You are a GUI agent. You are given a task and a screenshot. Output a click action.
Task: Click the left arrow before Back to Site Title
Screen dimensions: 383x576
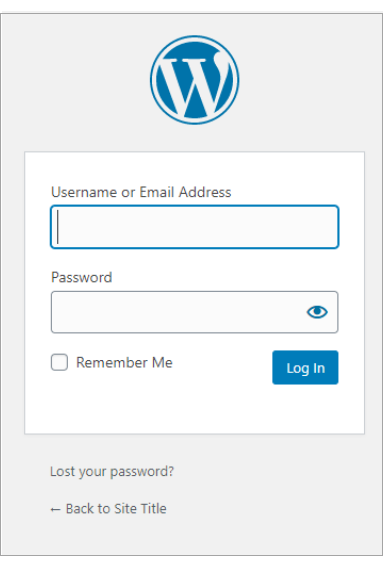55,510
